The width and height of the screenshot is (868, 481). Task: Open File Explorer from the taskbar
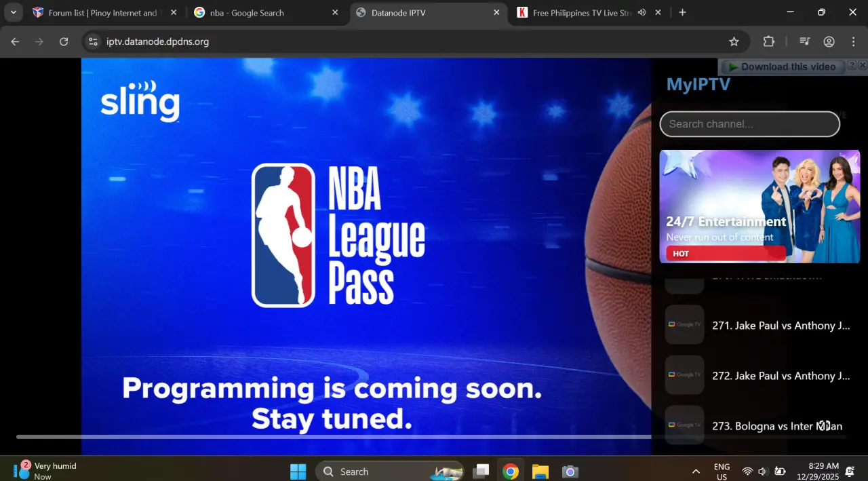(540, 472)
